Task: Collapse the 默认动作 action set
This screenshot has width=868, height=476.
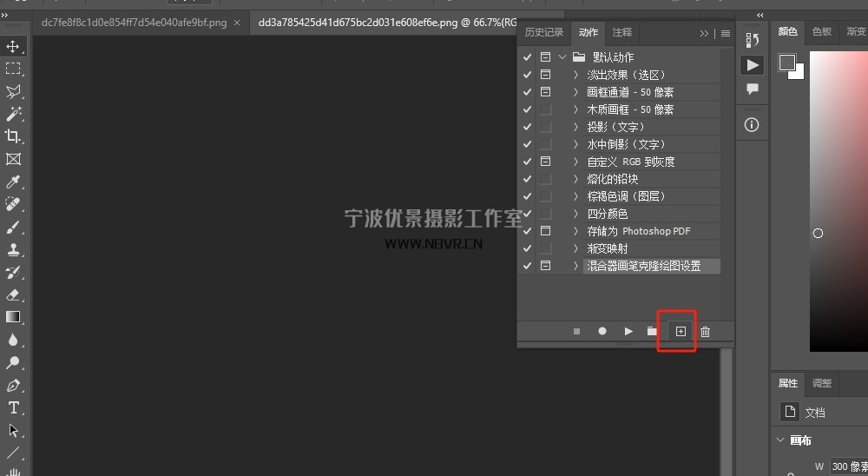Action: click(562, 57)
